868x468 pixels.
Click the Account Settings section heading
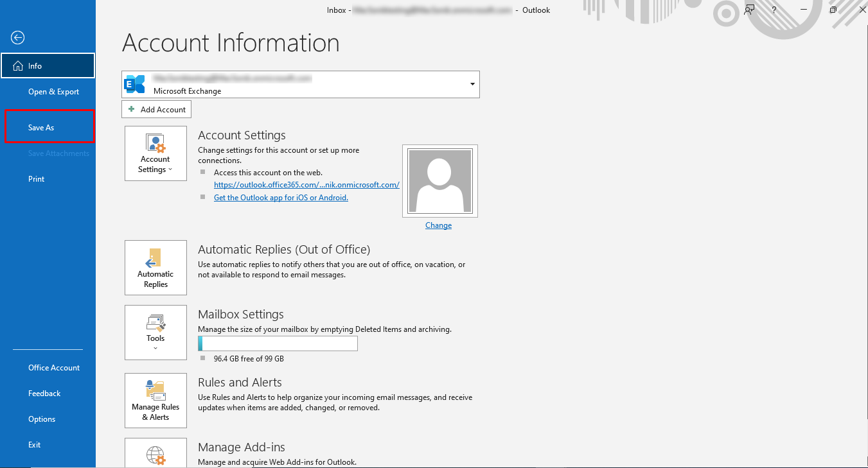(242, 135)
